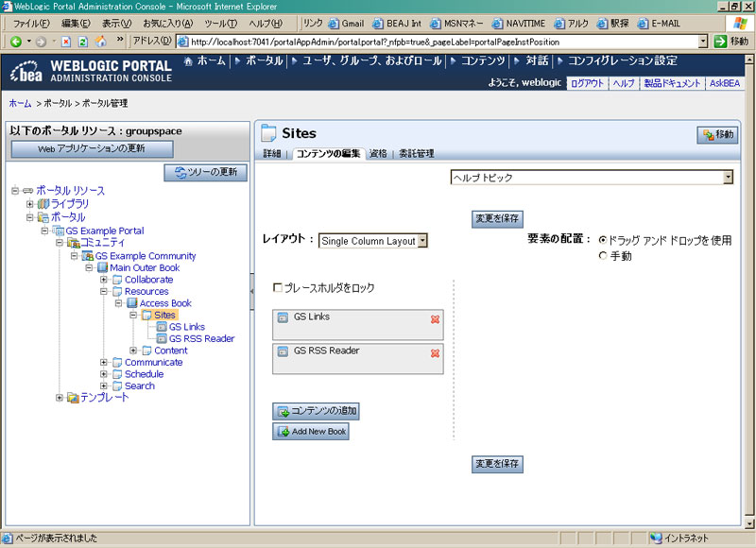Expand the Search tree node
Viewport: 756px width, 548px height.
104,386
